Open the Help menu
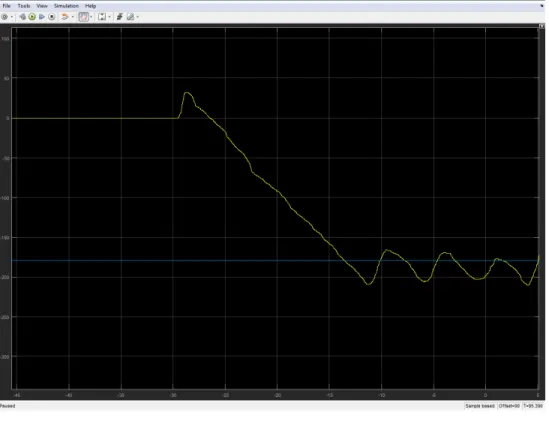The image size is (549, 421). click(x=90, y=6)
